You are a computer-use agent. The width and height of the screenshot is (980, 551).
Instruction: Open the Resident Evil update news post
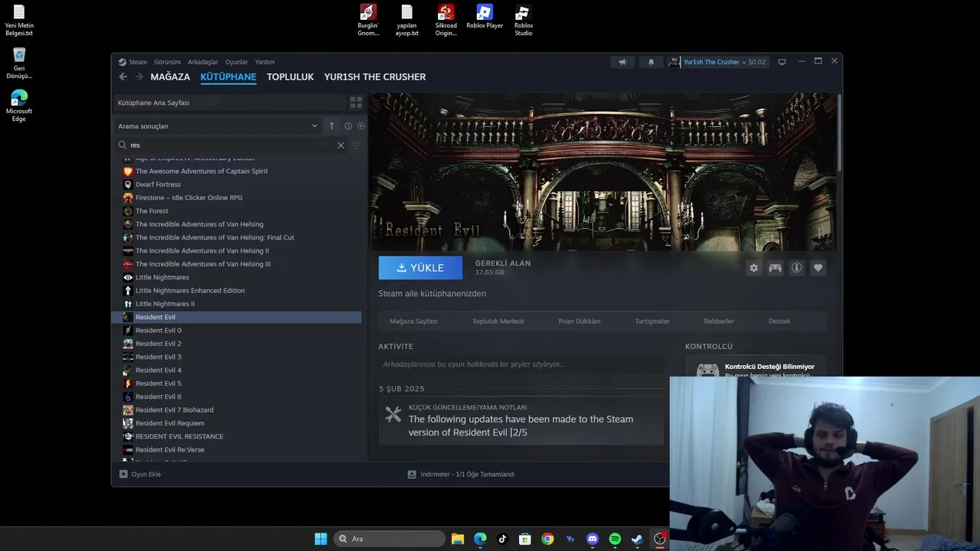coord(521,421)
